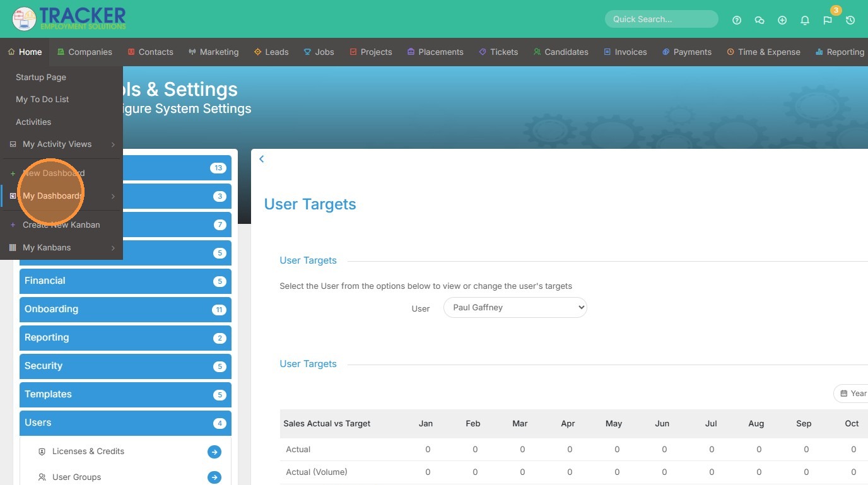Open the recent history clock icon
The width and height of the screenshot is (868, 485).
coord(850,20)
